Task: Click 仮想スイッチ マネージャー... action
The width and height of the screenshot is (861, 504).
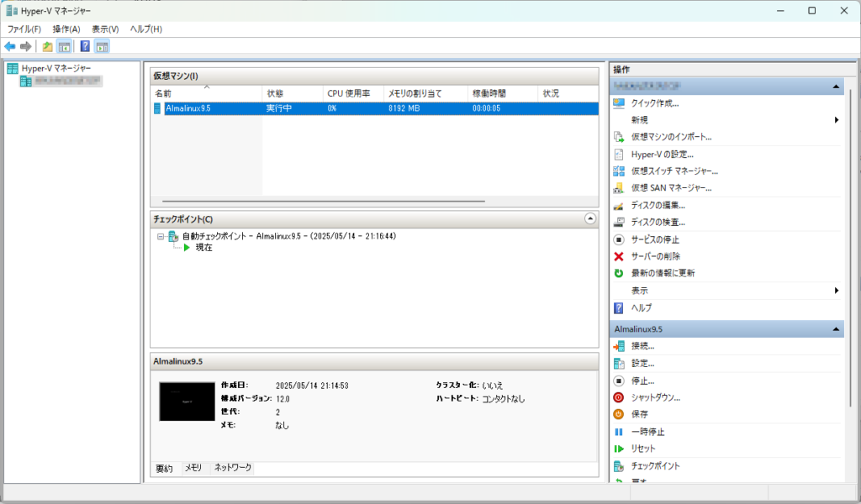Action: point(673,171)
